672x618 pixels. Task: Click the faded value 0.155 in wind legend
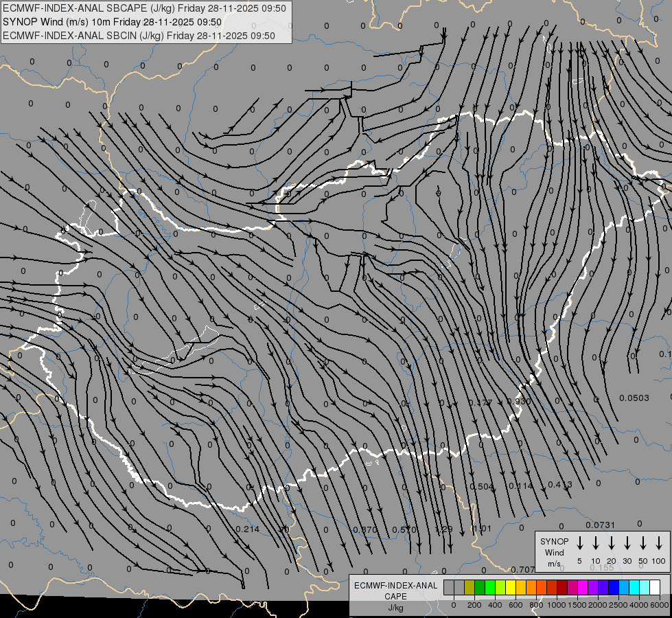602,567
